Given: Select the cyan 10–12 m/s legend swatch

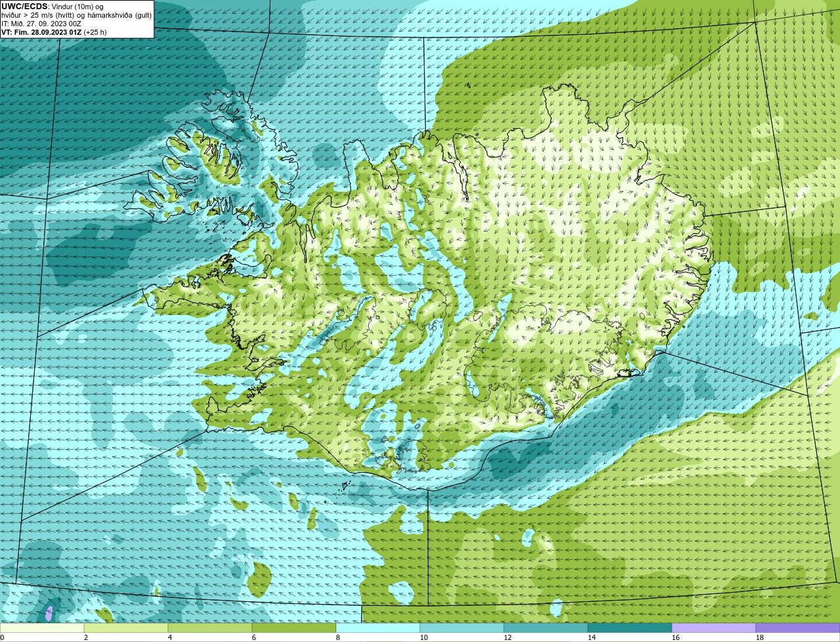Looking at the screenshot, I should coord(462,628).
